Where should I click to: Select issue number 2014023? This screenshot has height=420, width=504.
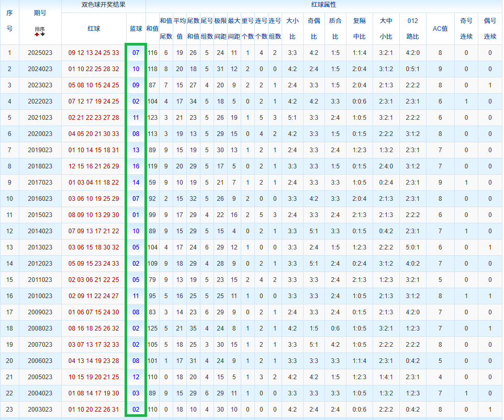point(40,231)
